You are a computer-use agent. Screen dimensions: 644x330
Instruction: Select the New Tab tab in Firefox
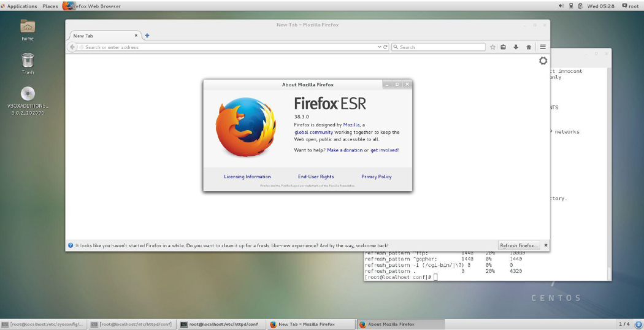click(x=105, y=36)
